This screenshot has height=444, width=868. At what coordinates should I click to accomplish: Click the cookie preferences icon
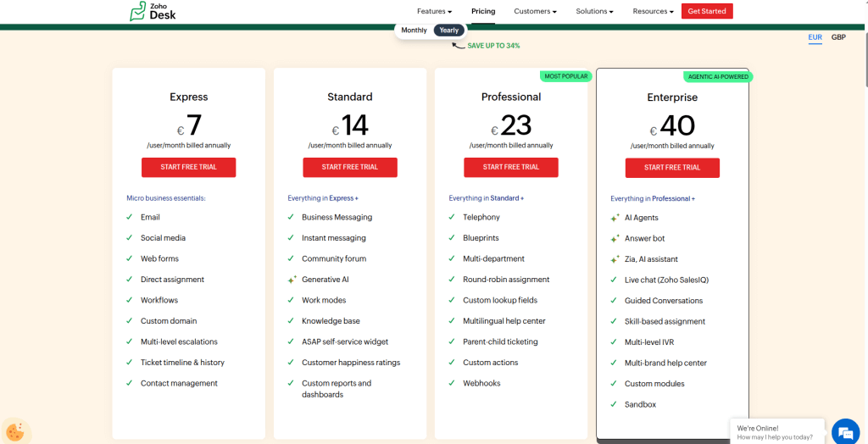(15, 431)
